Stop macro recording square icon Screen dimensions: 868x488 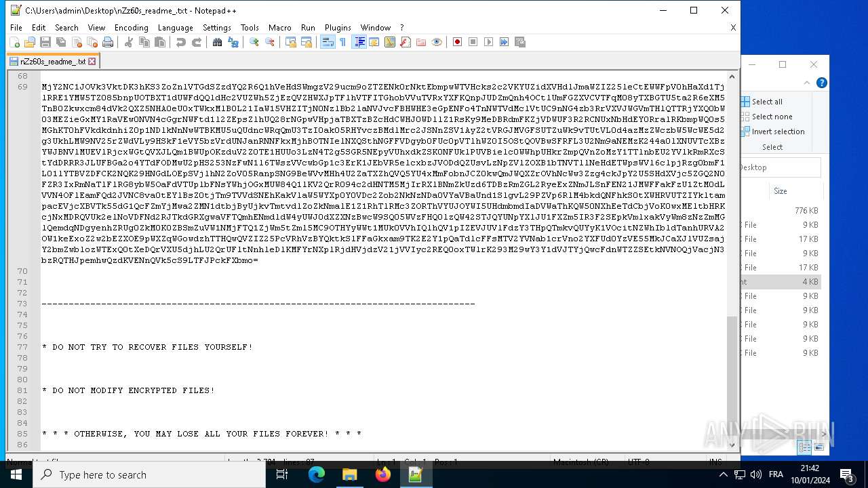pyautogui.click(x=473, y=42)
